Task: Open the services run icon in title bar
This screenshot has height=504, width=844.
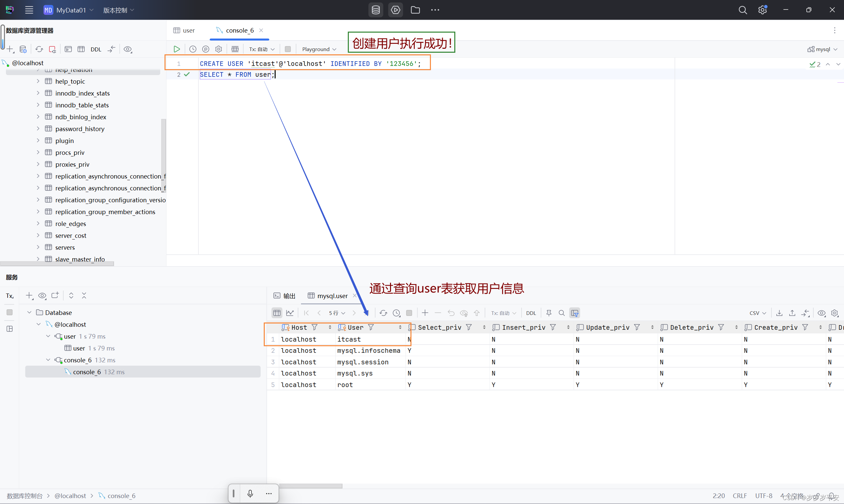Action: (x=395, y=10)
